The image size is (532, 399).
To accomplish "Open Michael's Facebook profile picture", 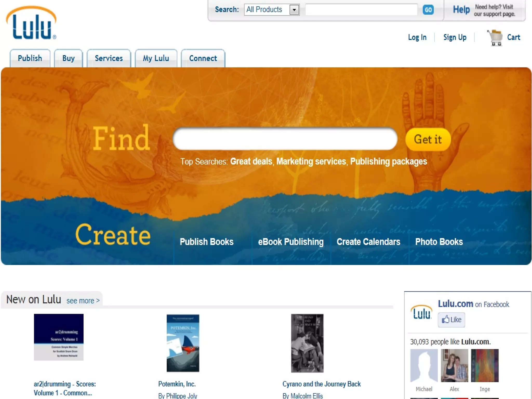I will pos(424,365).
